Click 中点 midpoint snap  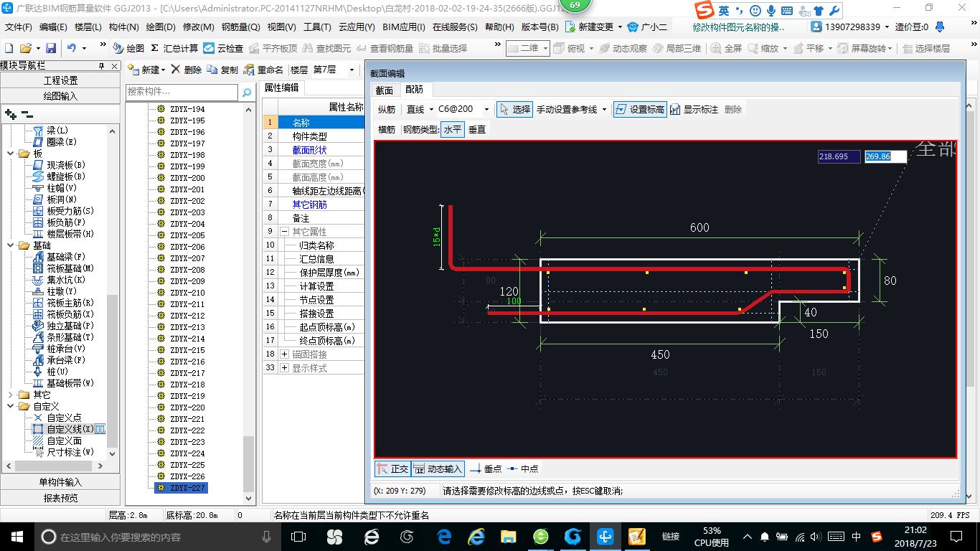(522, 468)
